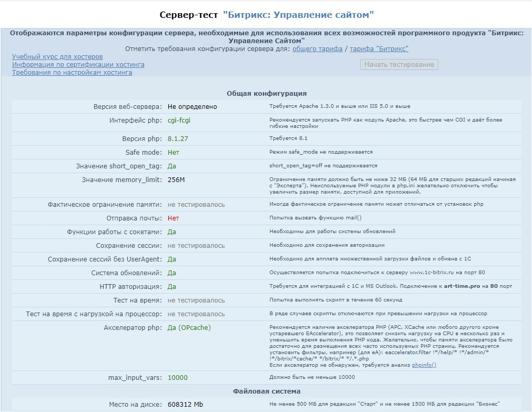Viewport: 532px width, 412px height.
Task: Click the 'Да (OPcache)' accelerator value
Action: tap(189, 328)
